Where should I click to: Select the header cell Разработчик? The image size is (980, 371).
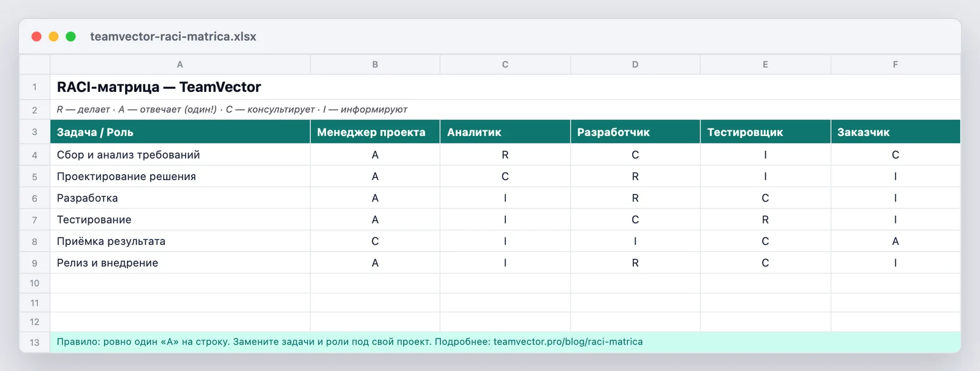[x=635, y=132]
